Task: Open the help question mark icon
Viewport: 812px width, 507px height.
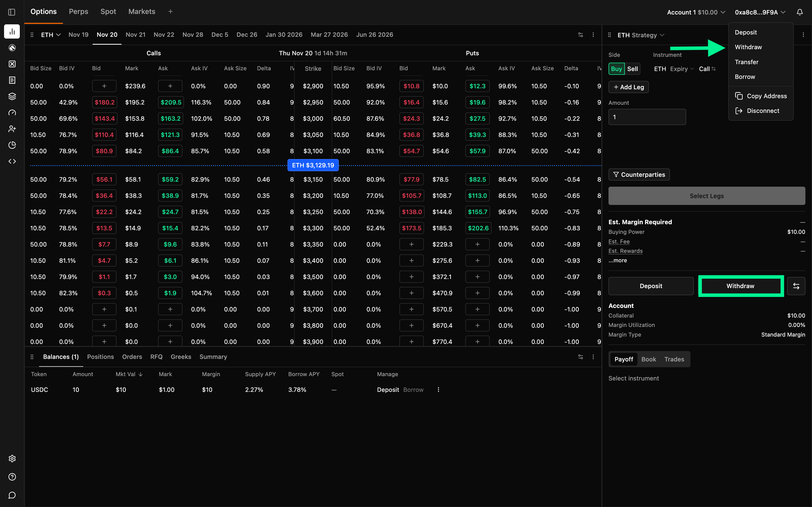Action: [x=12, y=477]
